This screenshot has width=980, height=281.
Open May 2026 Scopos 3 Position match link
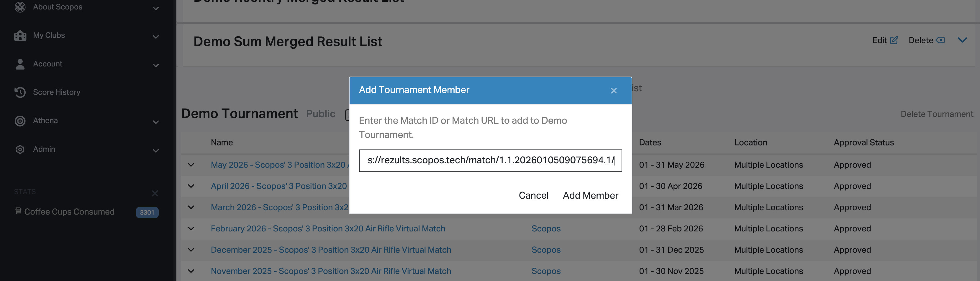(x=280, y=165)
